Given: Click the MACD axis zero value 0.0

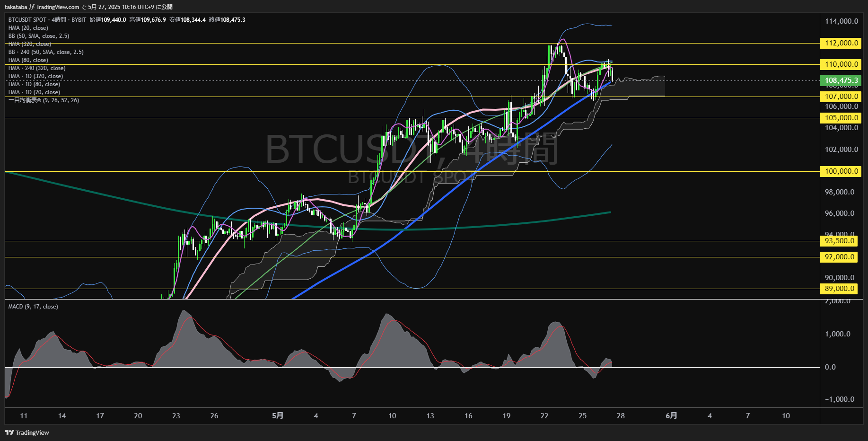Looking at the screenshot, I should [830, 367].
